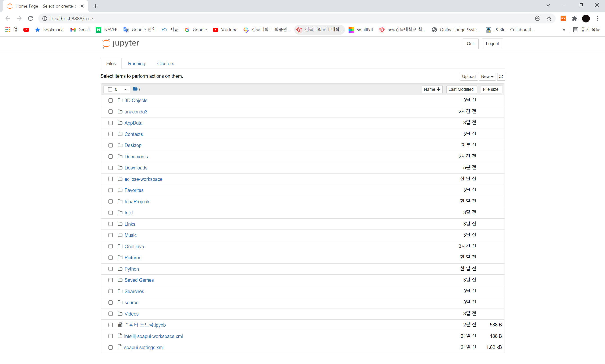The width and height of the screenshot is (605, 364).
Task: Click the refresh notebook list icon
Action: click(501, 77)
